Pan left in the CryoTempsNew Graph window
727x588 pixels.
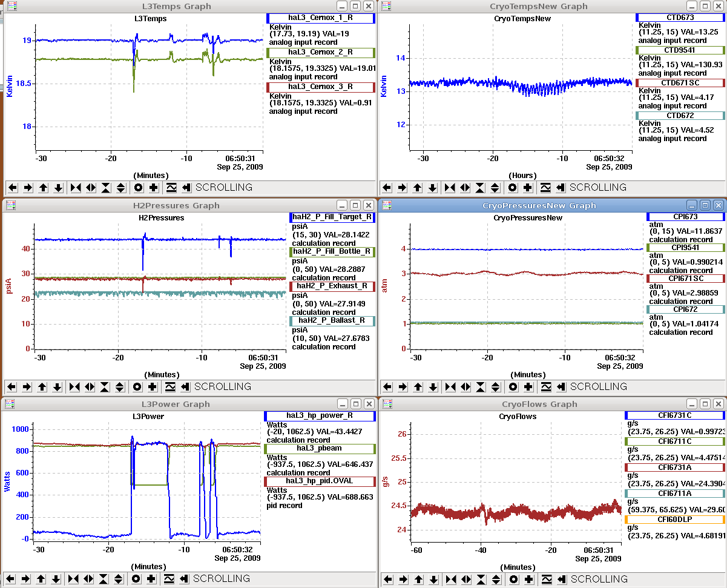[x=387, y=188]
